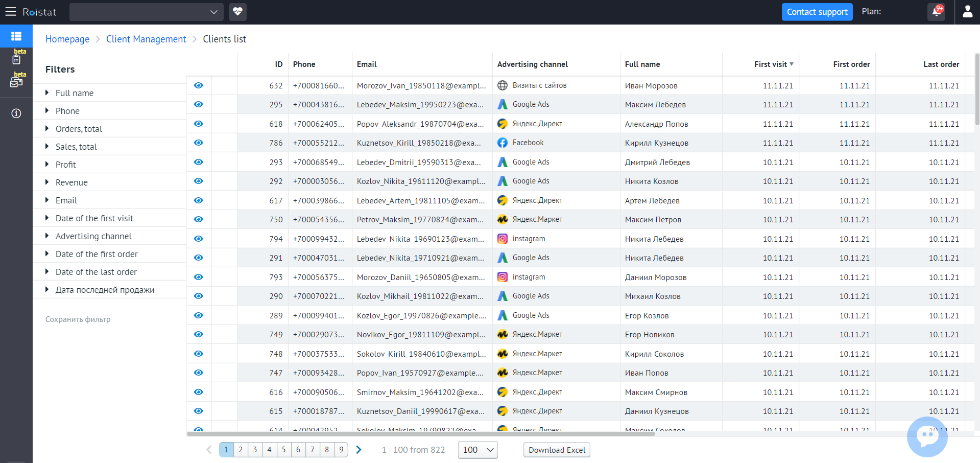Click the heart health-check icon
980x463 pixels.
[x=237, y=12]
